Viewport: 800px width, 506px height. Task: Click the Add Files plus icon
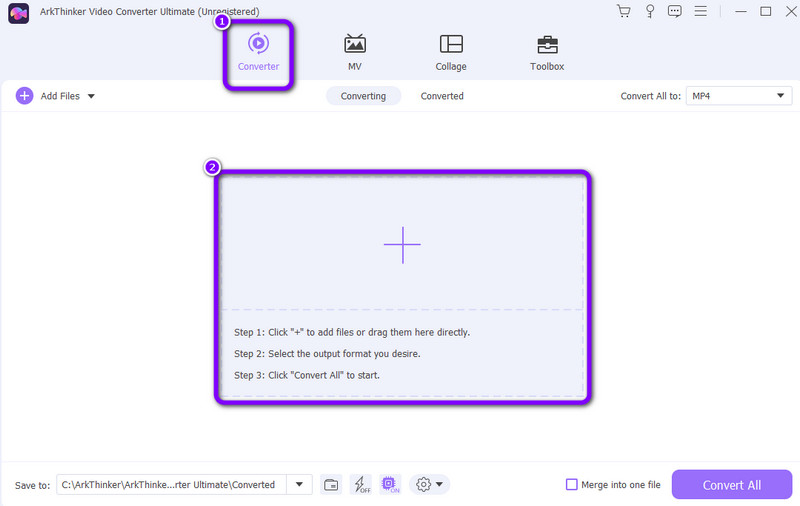click(x=24, y=96)
